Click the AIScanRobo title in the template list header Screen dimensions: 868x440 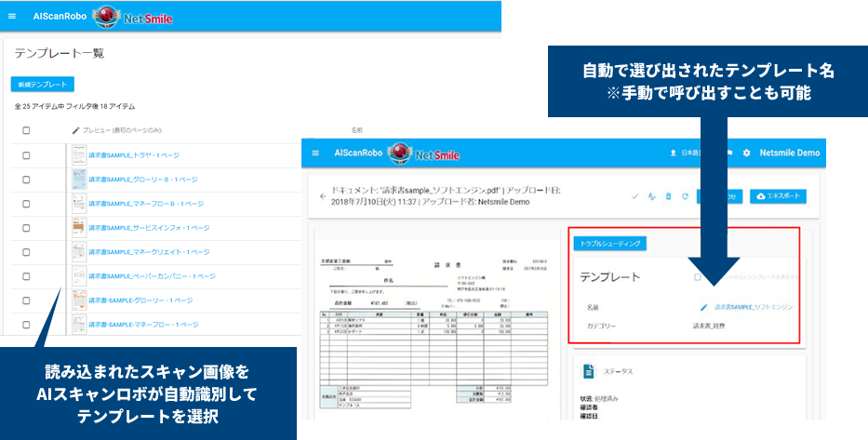tap(60, 16)
